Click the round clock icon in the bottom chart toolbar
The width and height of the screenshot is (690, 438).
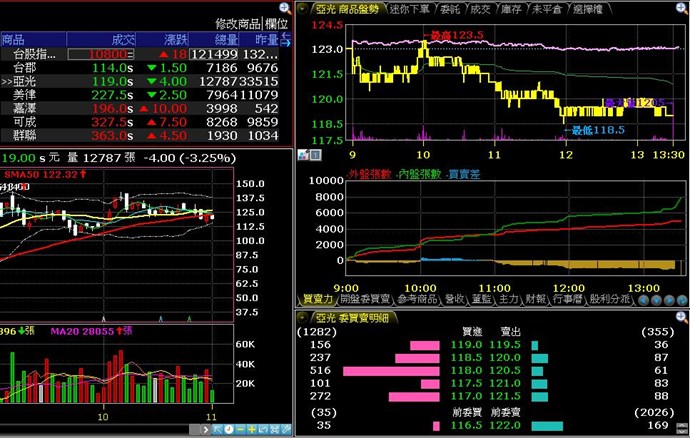pyautogui.click(x=229, y=429)
